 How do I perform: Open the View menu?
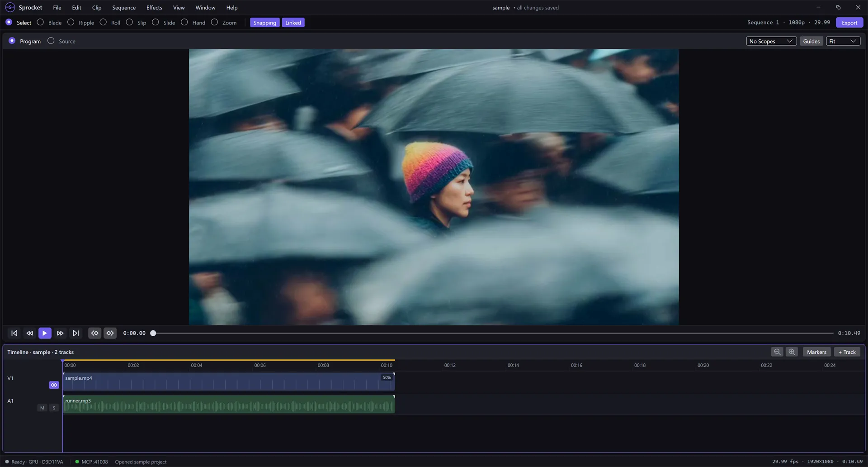click(179, 8)
